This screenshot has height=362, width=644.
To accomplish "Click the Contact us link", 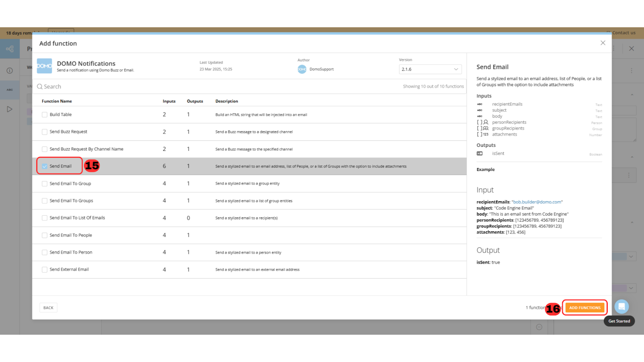I will tap(624, 33).
